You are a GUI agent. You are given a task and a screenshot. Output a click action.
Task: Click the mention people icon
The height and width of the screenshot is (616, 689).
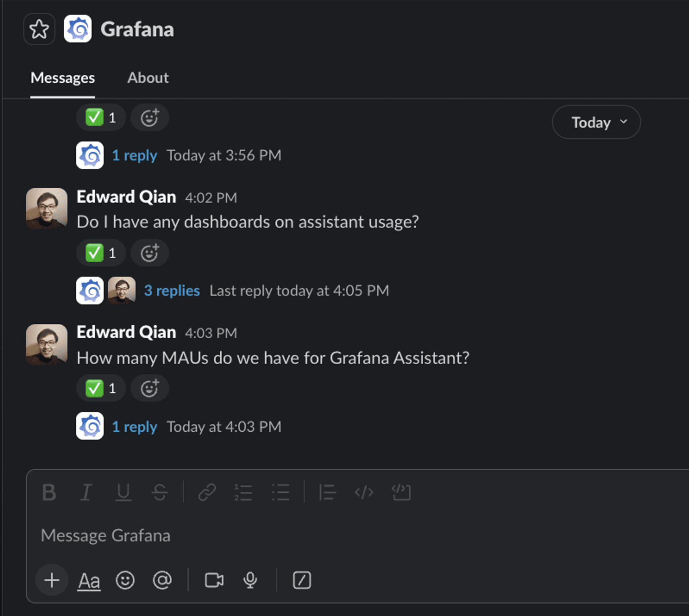click(x=162, y=579)
